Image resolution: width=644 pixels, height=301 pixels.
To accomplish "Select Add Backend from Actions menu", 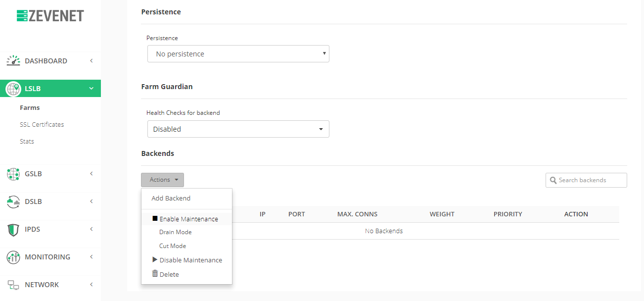I will [x=171, y=198].
